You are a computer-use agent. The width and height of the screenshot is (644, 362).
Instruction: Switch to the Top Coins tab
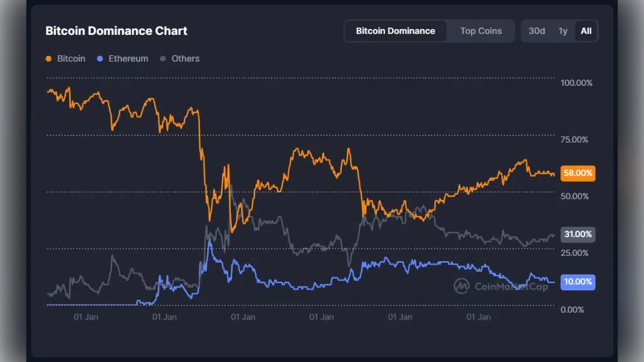click(480, 31)
